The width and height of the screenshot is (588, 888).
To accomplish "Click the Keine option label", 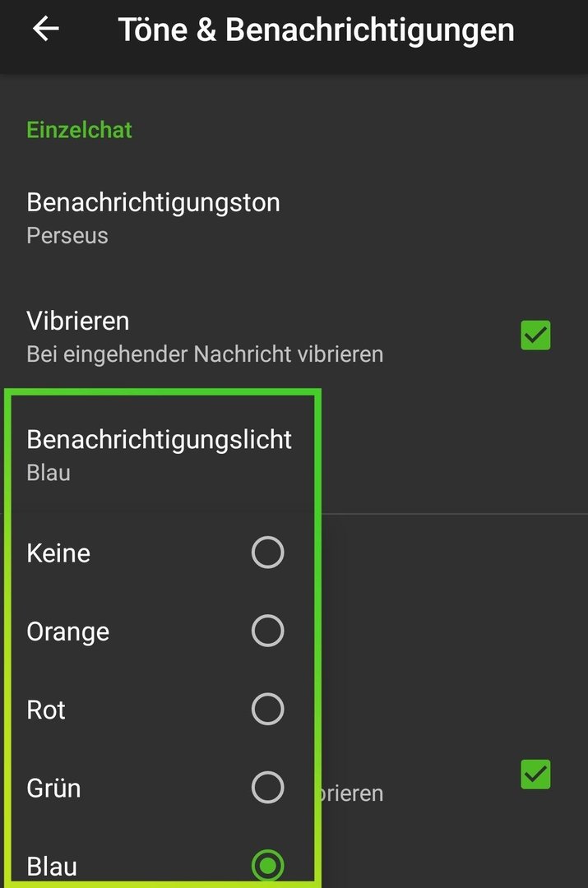I will coord(58,553).
